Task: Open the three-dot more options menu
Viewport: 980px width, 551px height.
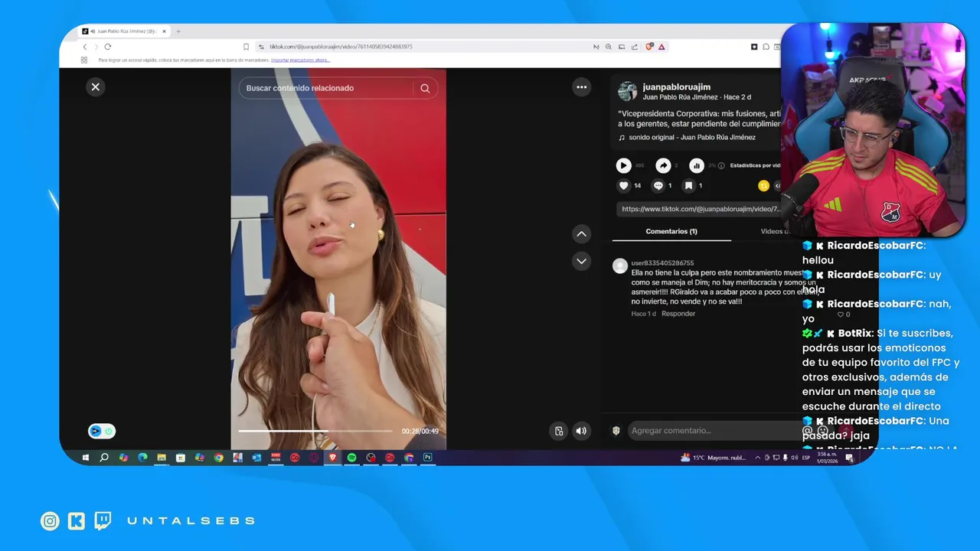Action: point(582,87)
